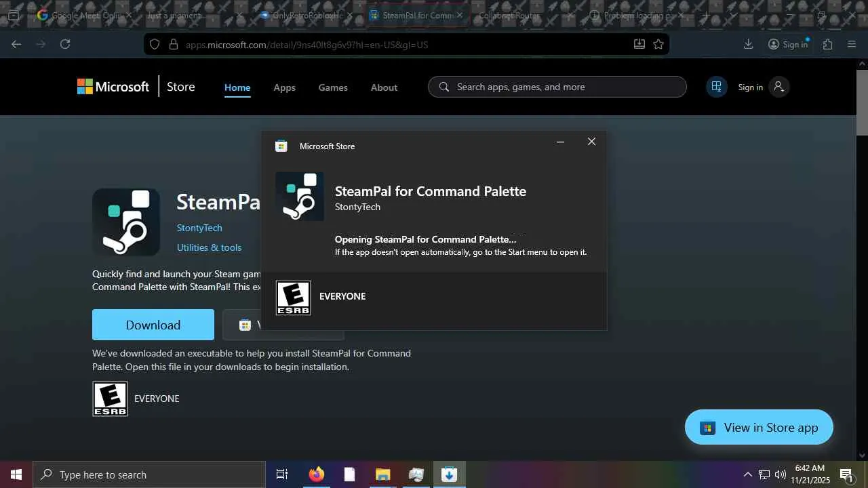Click the install app icon in address bar
The width and height of the screenshot is (868, 488).
(639, 44)
